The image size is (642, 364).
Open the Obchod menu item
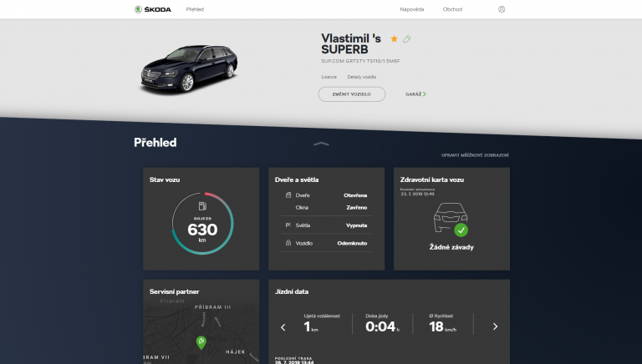[452, 9]
